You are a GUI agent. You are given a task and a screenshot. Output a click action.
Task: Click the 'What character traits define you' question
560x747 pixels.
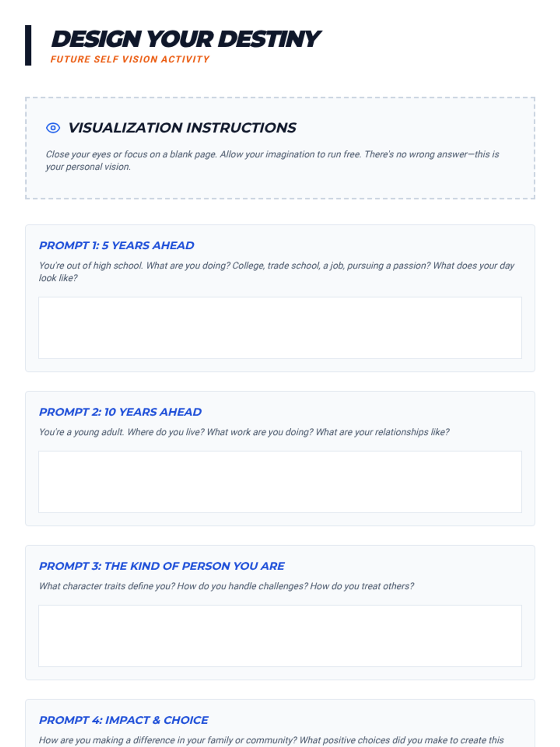[226, 586]
